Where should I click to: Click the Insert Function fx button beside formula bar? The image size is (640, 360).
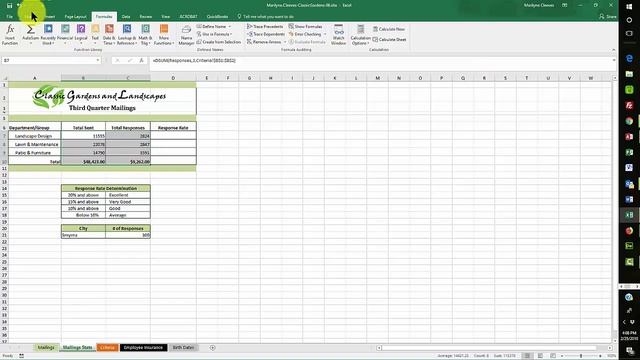141,60
